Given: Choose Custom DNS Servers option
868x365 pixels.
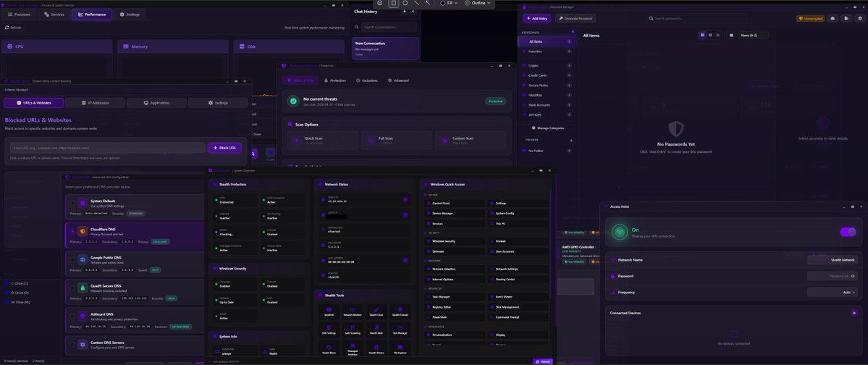Looking at the screenshot, I should (72, 345).
